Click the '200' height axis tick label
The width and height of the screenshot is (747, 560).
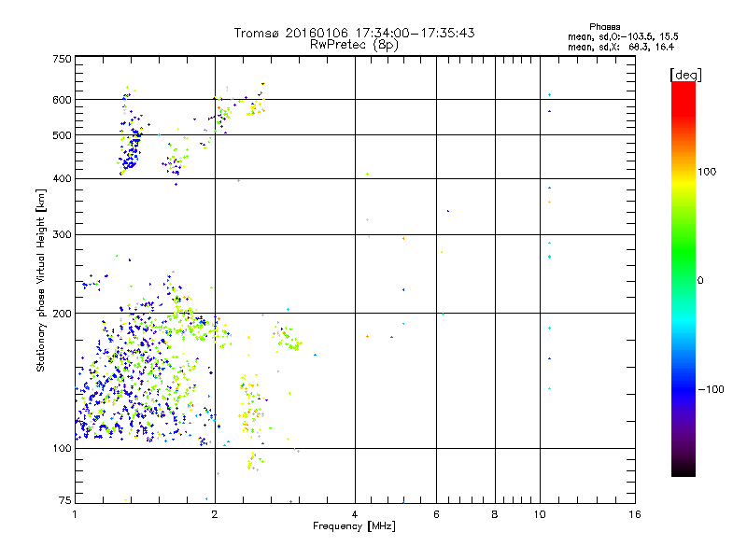62,314
